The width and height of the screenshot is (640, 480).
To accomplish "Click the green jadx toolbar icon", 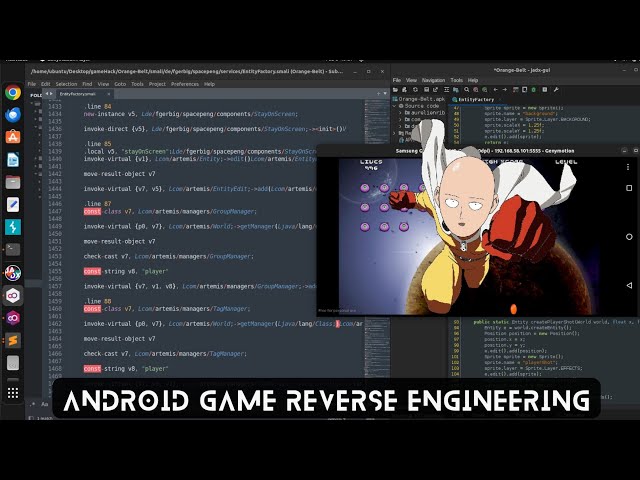I will pyautogui.click(x=533, y=90).
